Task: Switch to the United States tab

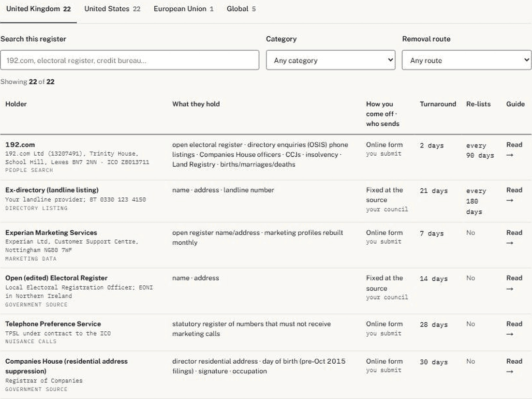Action: click(112, 9)
